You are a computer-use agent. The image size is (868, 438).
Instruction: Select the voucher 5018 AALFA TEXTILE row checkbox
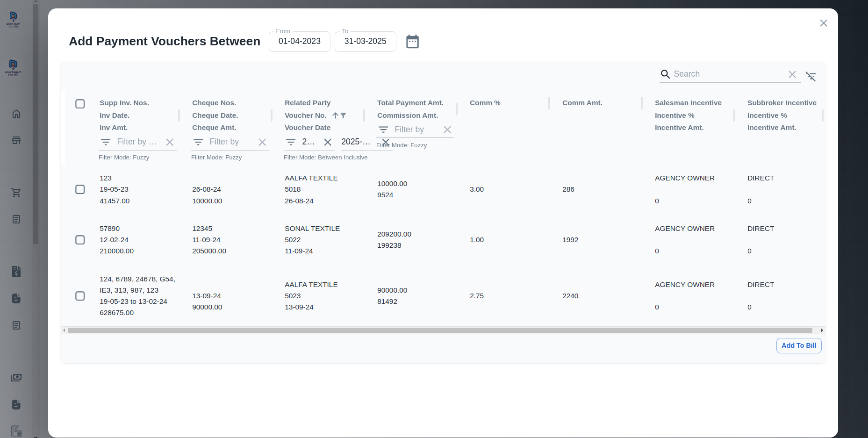coord(80,189)
